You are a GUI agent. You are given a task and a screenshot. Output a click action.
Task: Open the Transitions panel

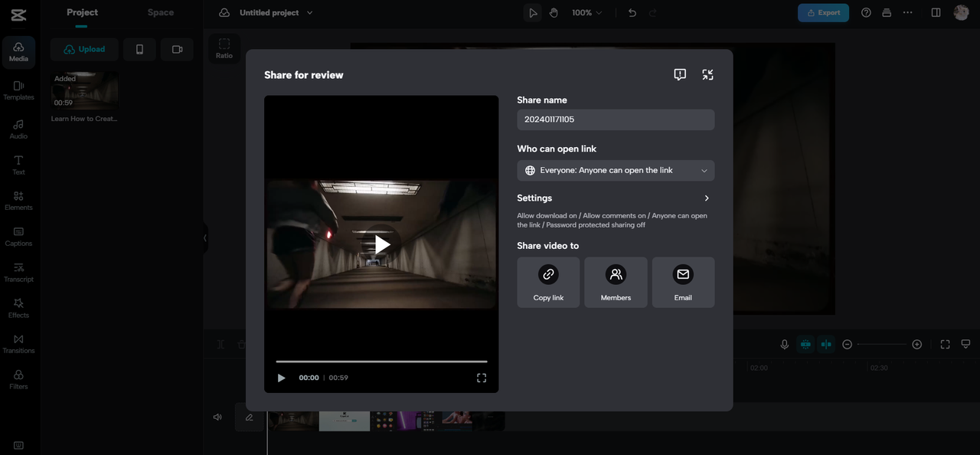pos(18,344)
